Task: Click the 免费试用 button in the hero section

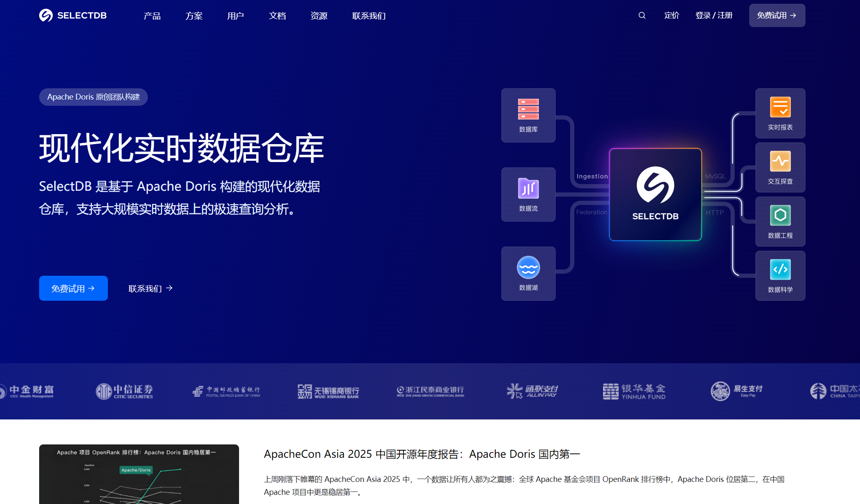Action: pyautogui.click(x=73, y=288)
